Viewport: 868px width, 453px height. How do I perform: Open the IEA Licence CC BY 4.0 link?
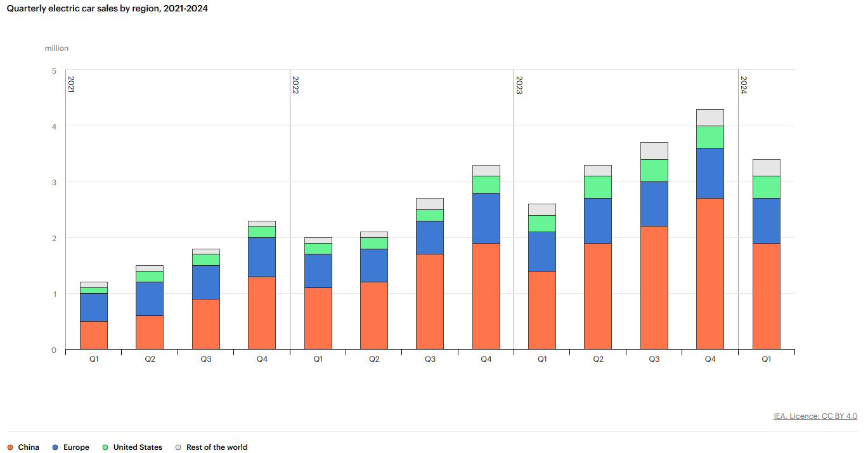(x=815, y=416)
